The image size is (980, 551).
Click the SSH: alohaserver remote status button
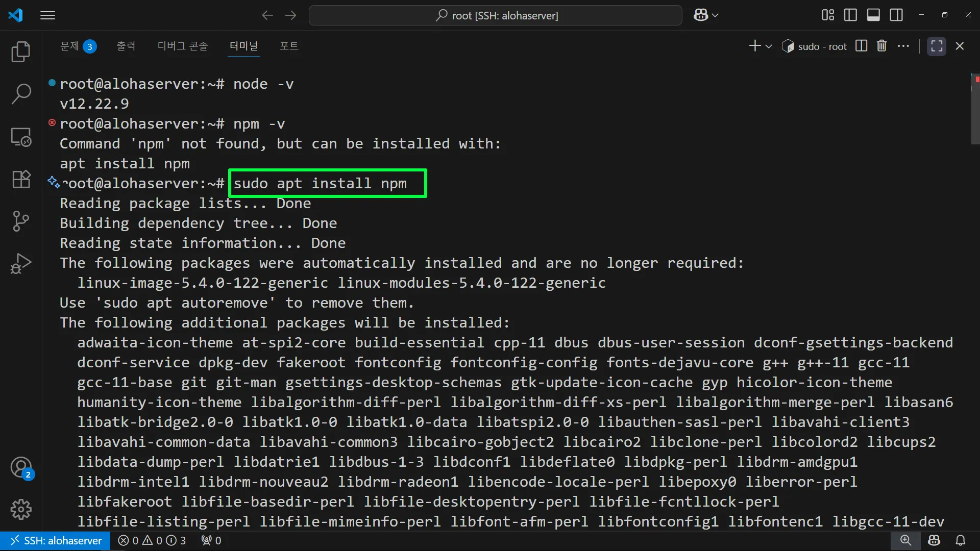tap(55, 540)
